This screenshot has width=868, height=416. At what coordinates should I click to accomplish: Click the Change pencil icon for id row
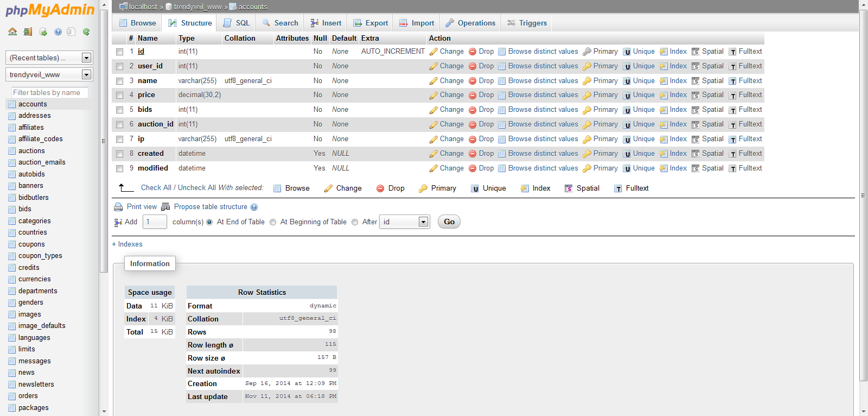click(x=433, y=52)
